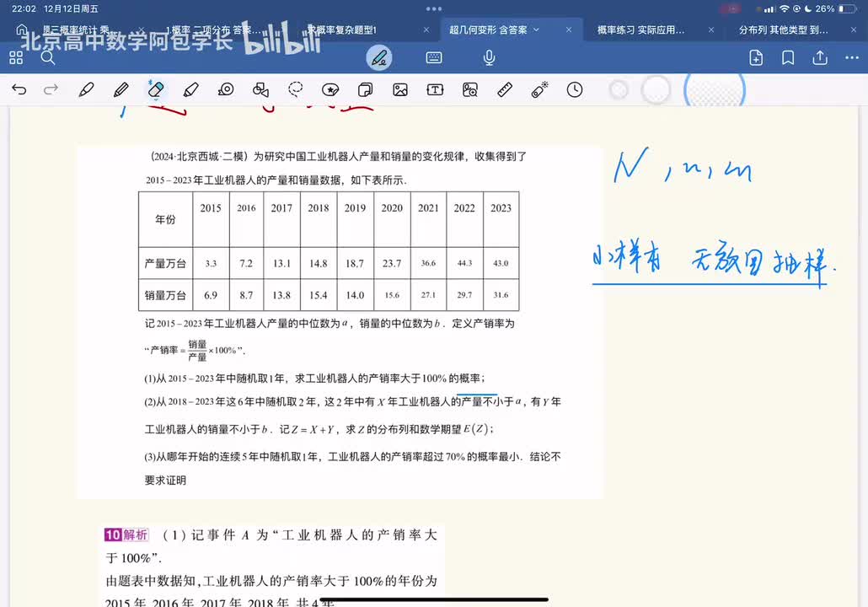Screen dimensions: 868x607
Task: Enable the ruler tool
Action: (x=505, y=89)
